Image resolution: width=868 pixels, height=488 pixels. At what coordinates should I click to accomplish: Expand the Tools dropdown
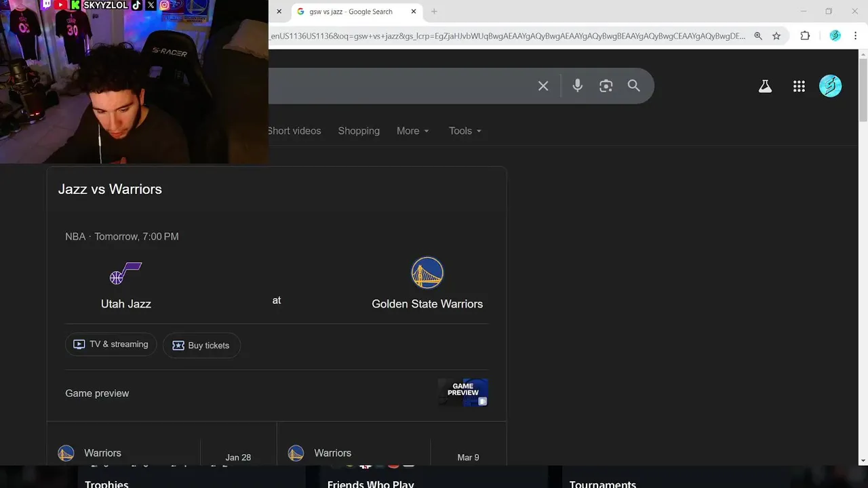pos(465,131)
